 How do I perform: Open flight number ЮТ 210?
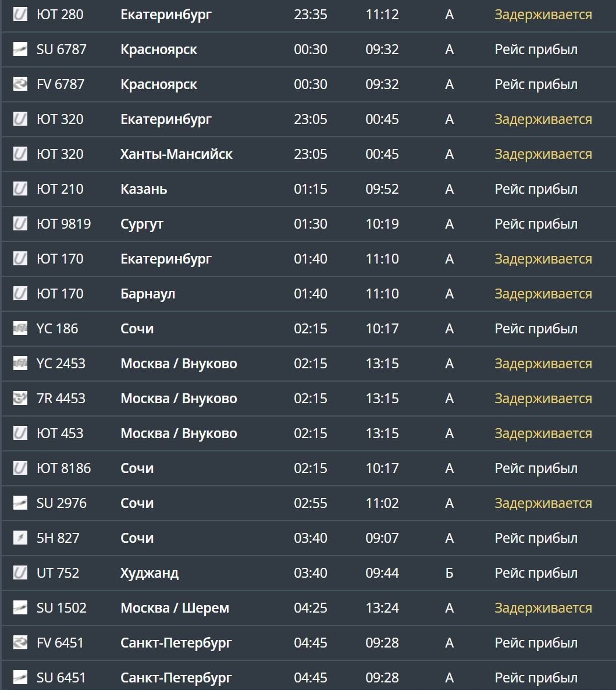pos(60,189)
